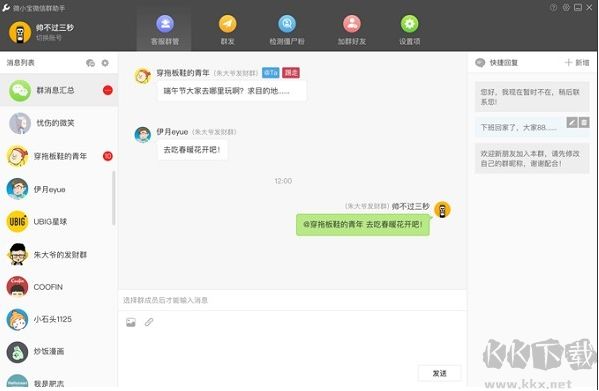This screenshot has height=391, width=599.
Task: Click the white 去吃春暖花开吧 message bubble
Action: 192,150
